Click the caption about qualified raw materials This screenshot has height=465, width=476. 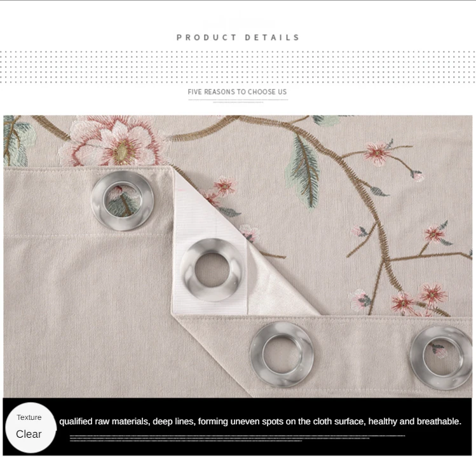[260, 421]
